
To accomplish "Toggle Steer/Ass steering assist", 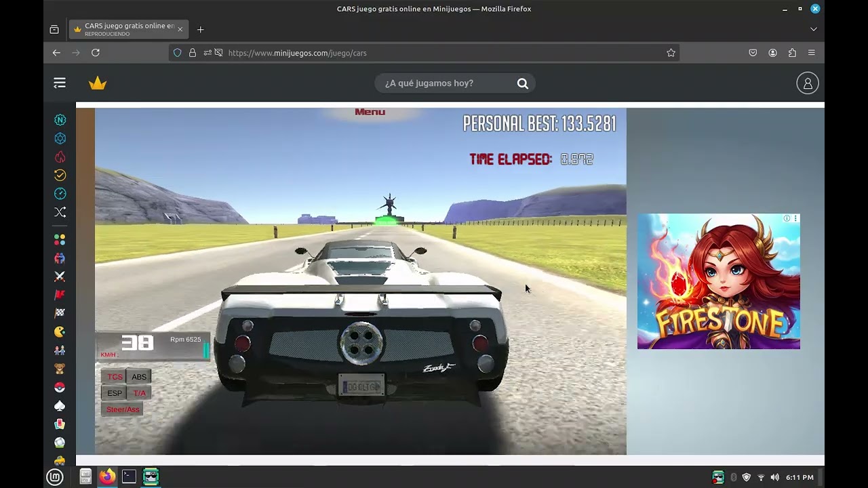I will (122, 409).
